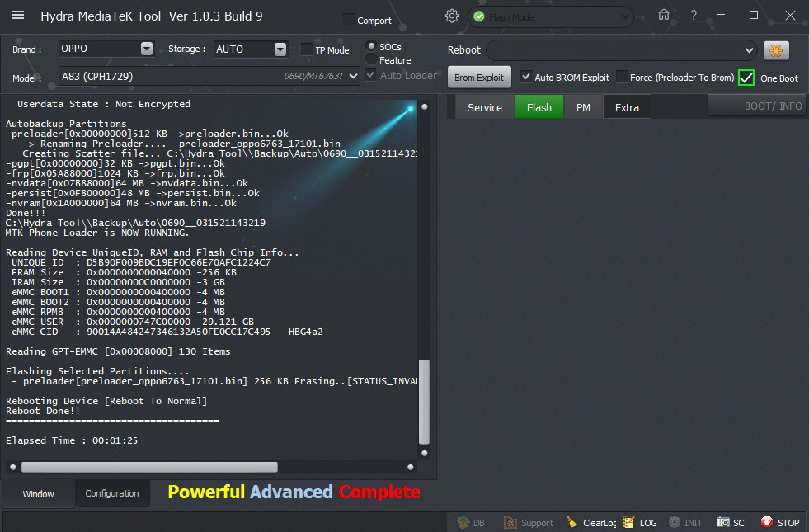Take a screenshot with SC

pyautogui.click(x=731, y=522)
